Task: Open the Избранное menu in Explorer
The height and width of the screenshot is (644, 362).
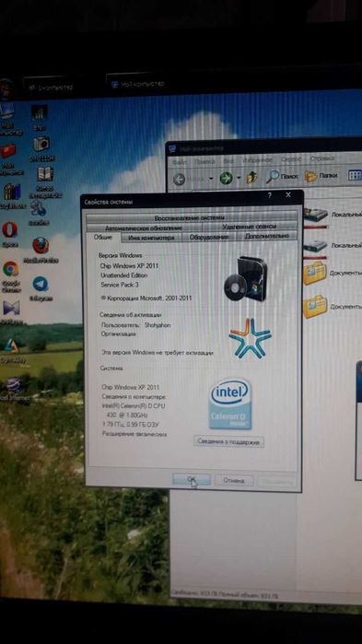Action: 257,159
